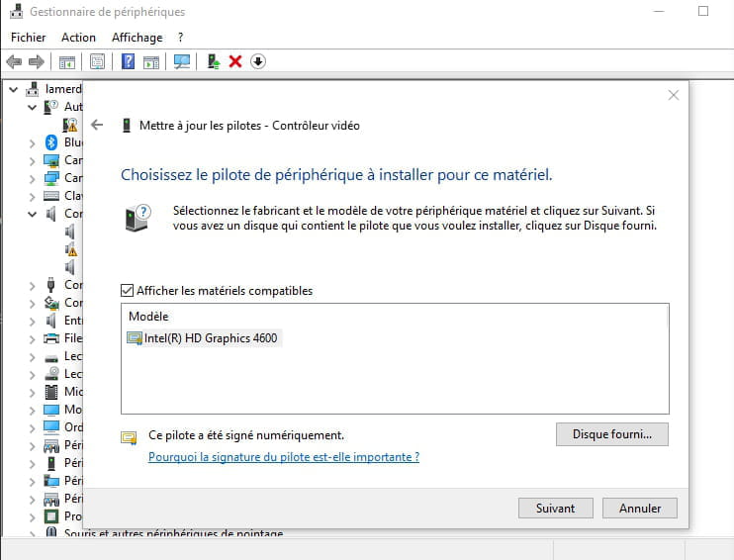Click the scan for hardware changes monitor icon
734x560 pixels.
(182, 61)
